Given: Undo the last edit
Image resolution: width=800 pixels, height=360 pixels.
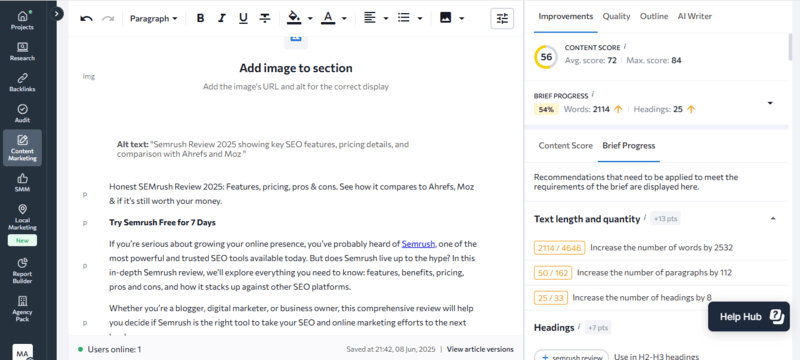Looking at the screenshot, I should [x=86, y=18].
